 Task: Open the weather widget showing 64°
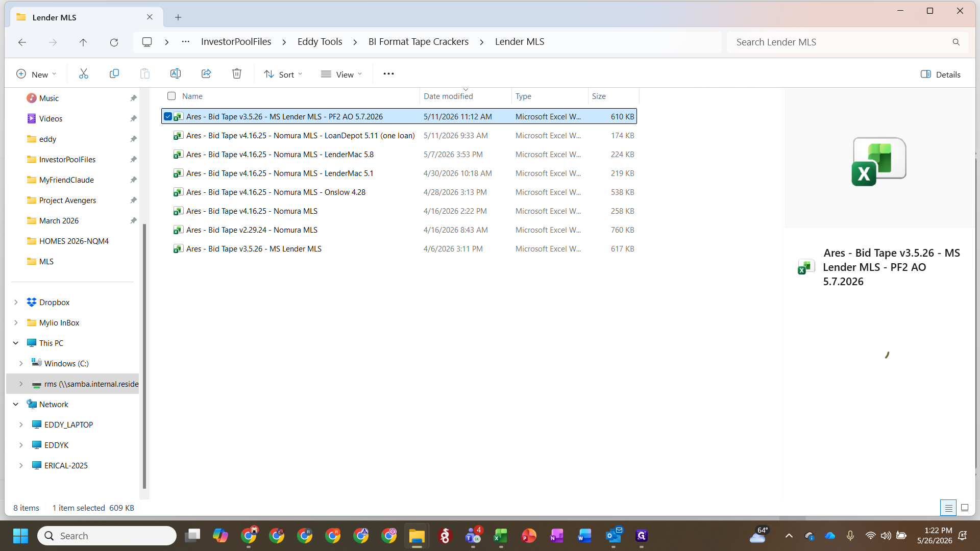(x=759, y=536)
